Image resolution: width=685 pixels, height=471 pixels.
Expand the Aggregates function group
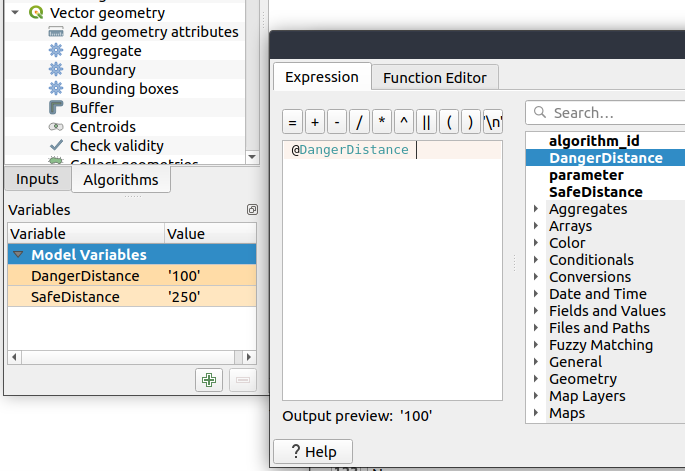pyautogui.click(x=537, y=209)
